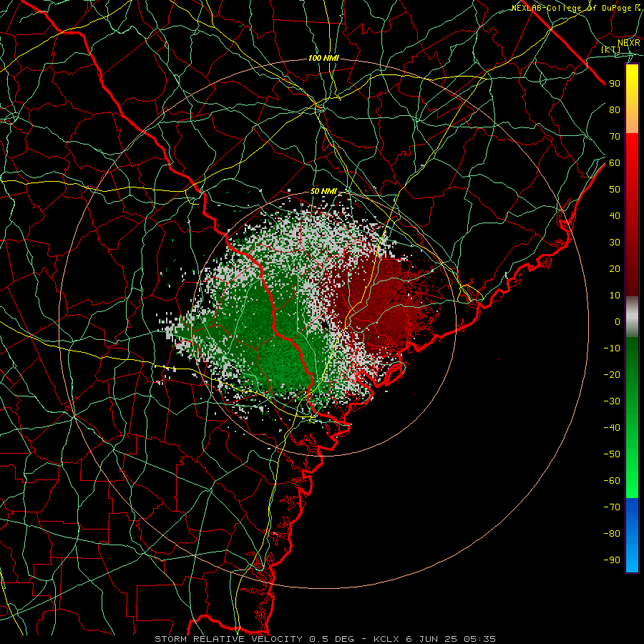Select the -60 value on the velocity scale
This screenshot has height=644, width=644.
(612, 481)
